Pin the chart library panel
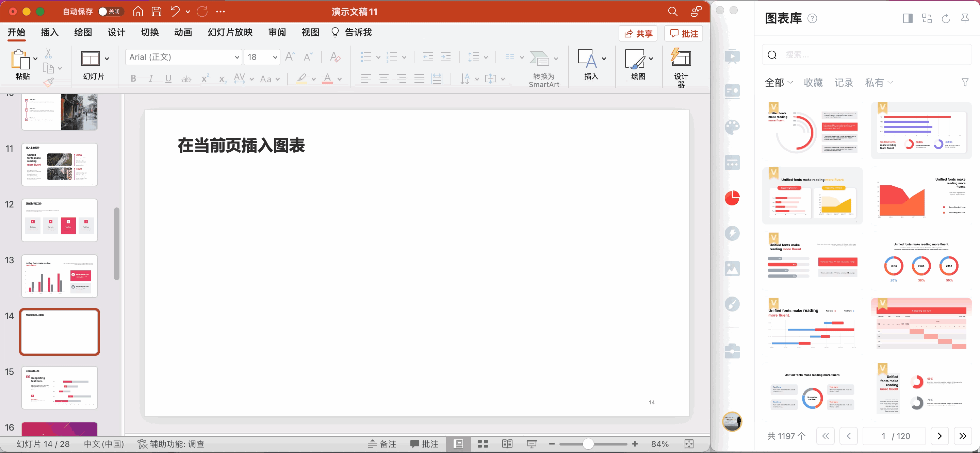 (x=965, y=18)
